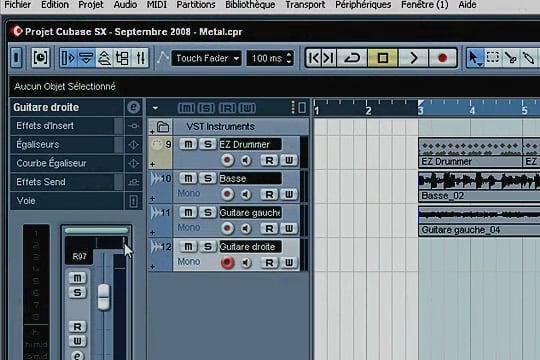This screenshot has width=540, height=360.
Task: Enable Read automation on Basse track
Action: tap(269, 194)
